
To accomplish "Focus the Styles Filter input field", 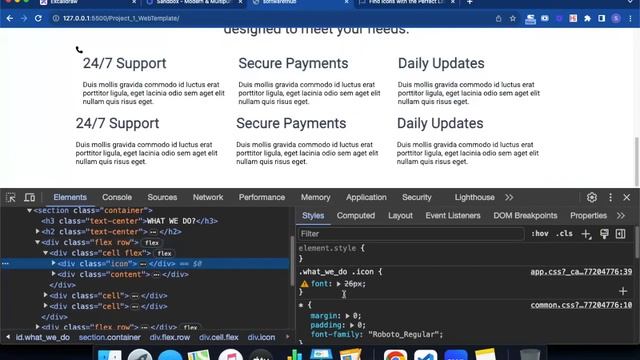I will pyautogui.click(x=411, y=234).
